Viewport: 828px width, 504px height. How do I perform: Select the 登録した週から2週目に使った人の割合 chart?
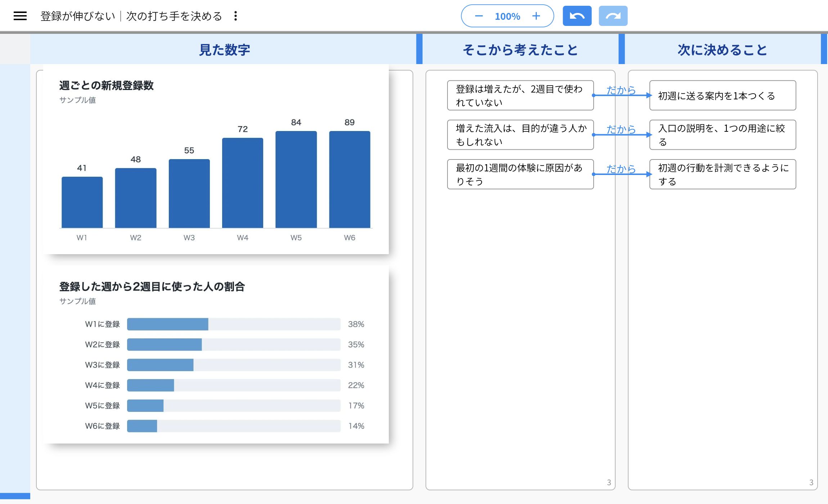click(x=216, y=355)
